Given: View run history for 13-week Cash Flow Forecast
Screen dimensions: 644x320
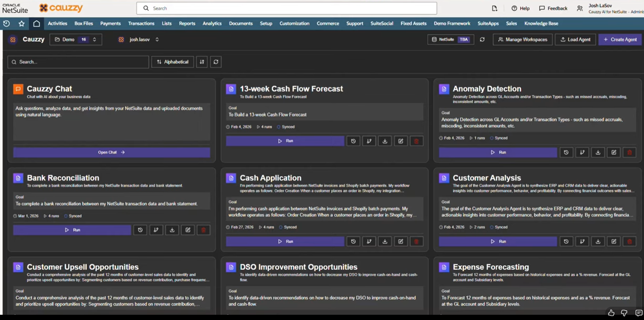Looking at the screenshot, I should (353, 141).
